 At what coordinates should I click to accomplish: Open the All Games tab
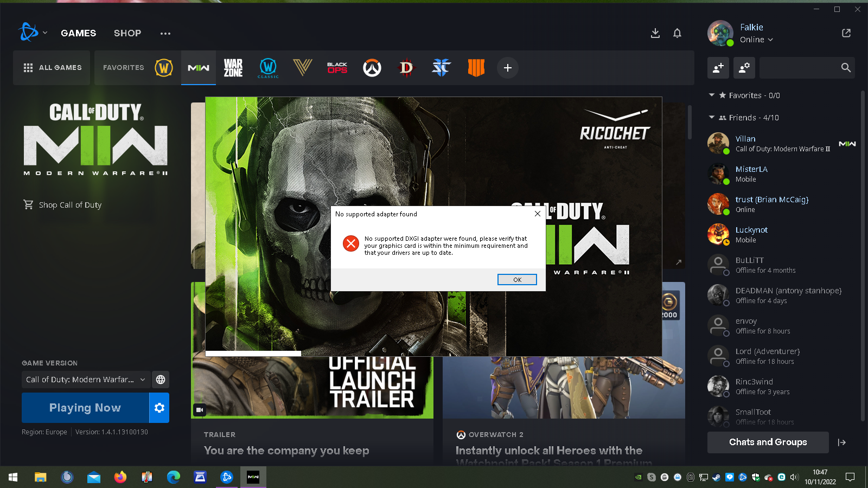52,68
